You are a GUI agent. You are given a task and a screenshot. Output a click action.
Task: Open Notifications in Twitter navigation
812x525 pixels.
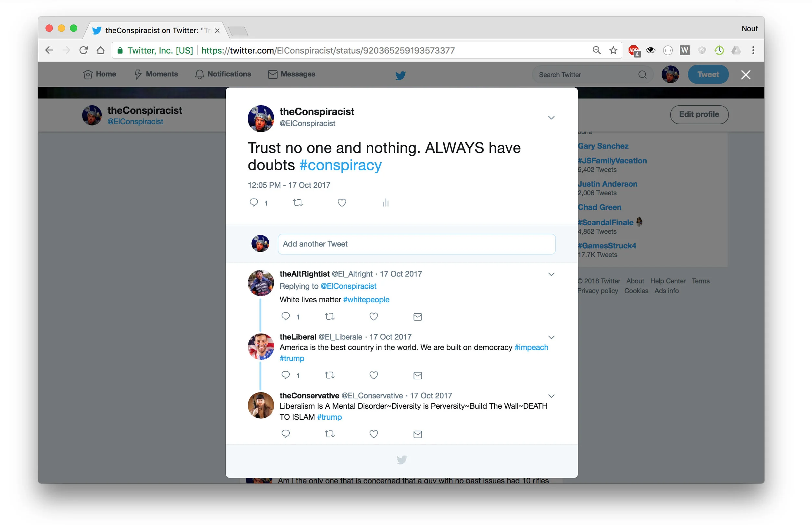click(223, 74)
